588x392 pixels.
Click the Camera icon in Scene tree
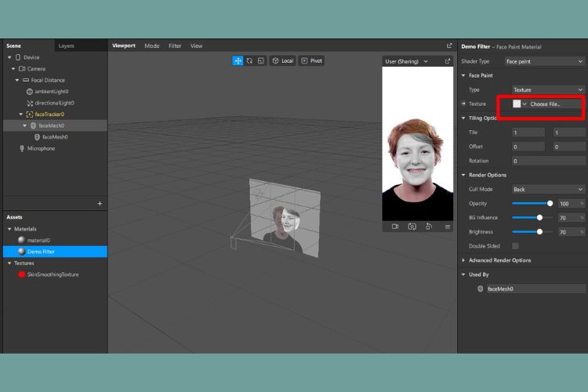click(22, 69)
